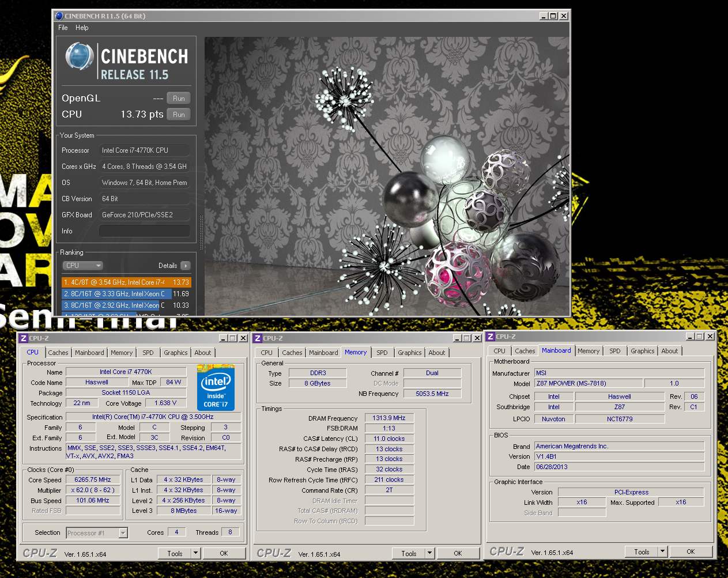
Task: Click the Details arrow icon in Ranking
Action: coord(185,266)
